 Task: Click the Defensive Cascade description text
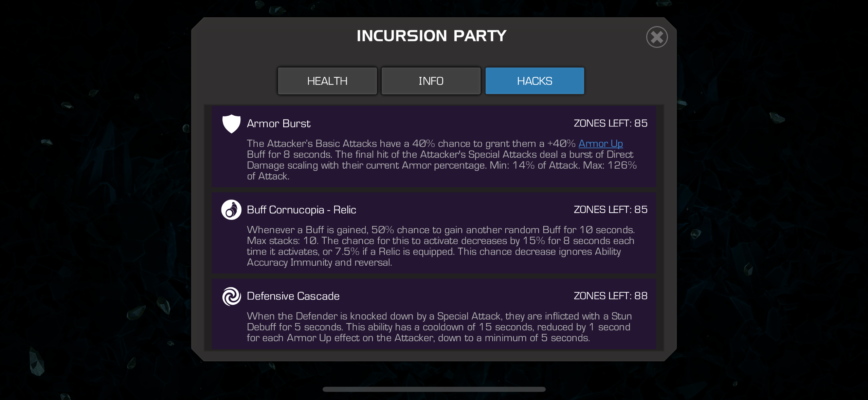pyautogui.click(x=439, y=327)
